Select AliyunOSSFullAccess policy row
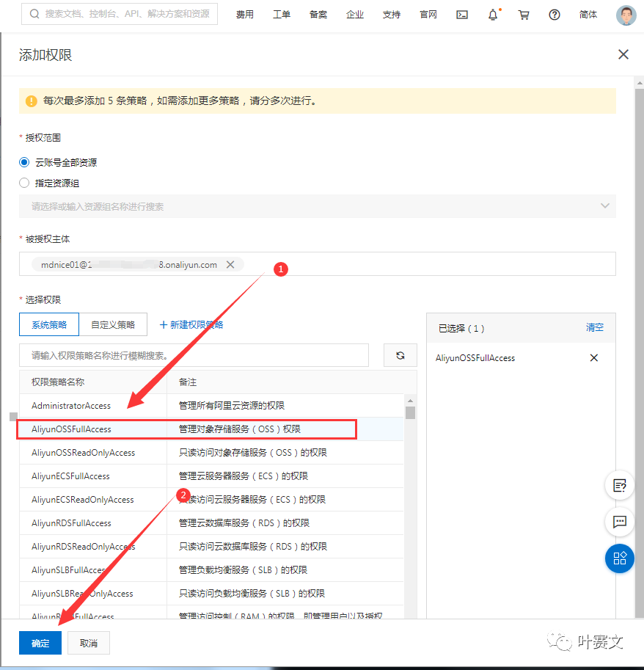This screenshot has width=644, height=670. (211, 429)
